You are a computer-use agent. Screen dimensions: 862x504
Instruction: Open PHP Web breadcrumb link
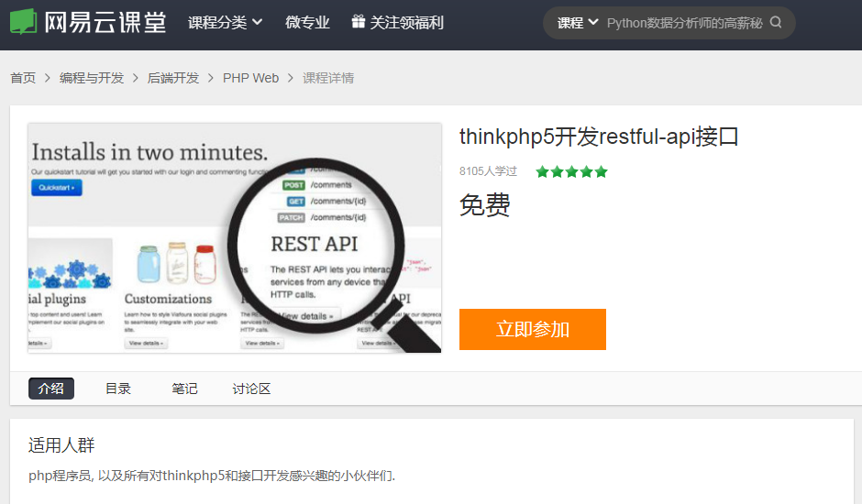pos(250,78)
